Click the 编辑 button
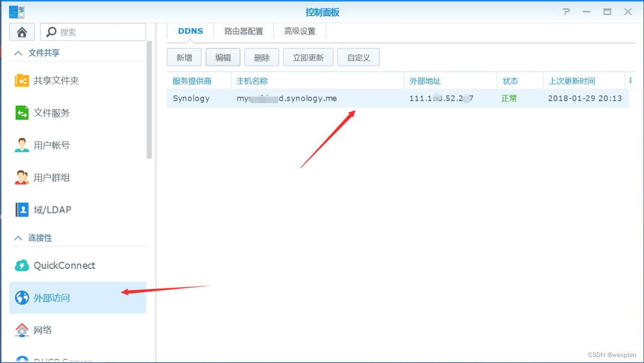The width and height of the screenshot is (644, 363). click(x=223, y=57)
